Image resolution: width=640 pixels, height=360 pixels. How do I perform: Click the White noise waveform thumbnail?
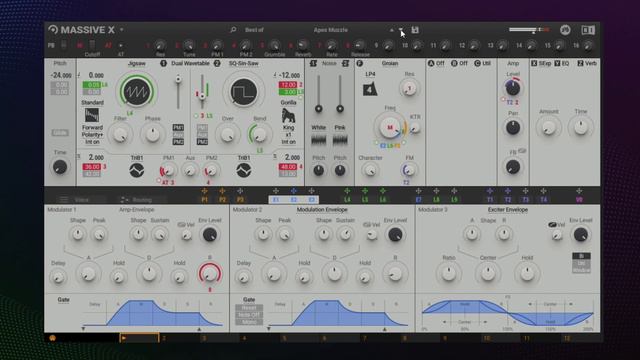(x=318, y=140)
